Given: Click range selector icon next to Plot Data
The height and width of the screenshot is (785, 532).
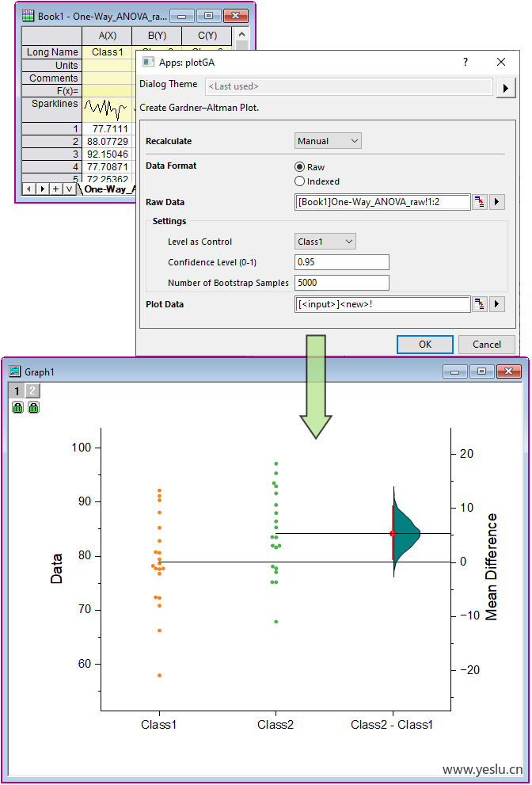Looking at the screenshot, I should point(480,304).
